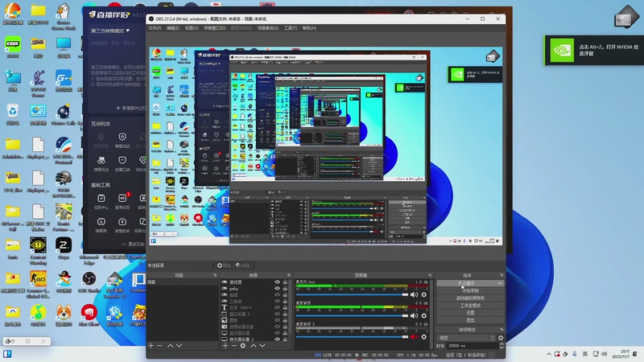Unmute the 桌面音频 2 red speaker icon

click(x=414, y=336)
